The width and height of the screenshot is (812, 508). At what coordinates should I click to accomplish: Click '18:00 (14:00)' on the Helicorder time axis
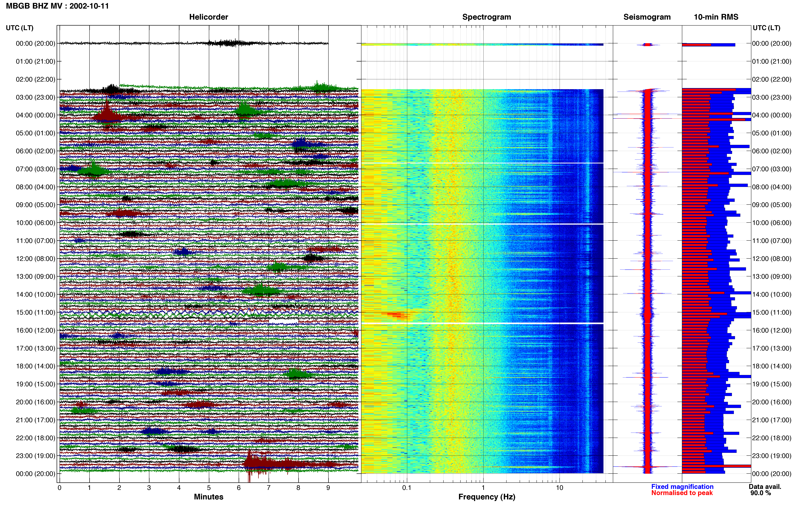(36, 366)
